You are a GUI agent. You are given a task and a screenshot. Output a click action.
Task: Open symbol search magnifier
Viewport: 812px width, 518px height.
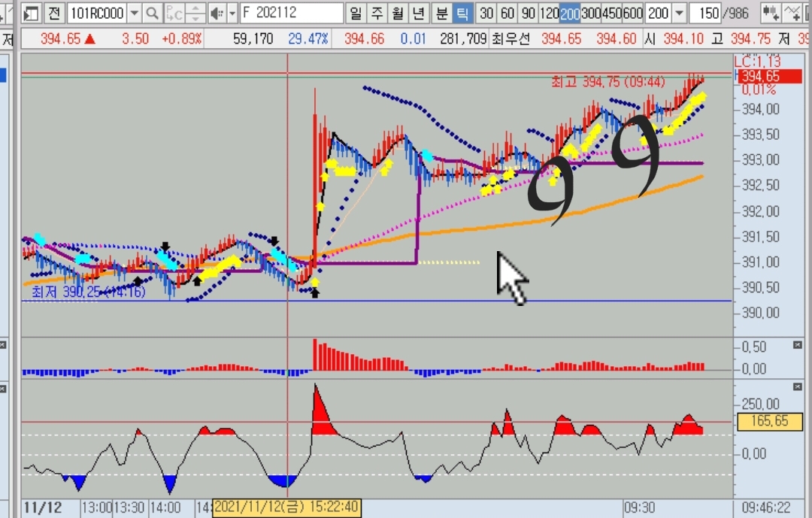152,13
